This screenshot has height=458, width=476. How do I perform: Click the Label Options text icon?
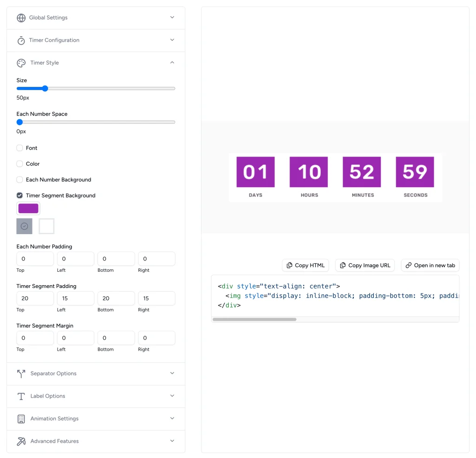point(21,396)
